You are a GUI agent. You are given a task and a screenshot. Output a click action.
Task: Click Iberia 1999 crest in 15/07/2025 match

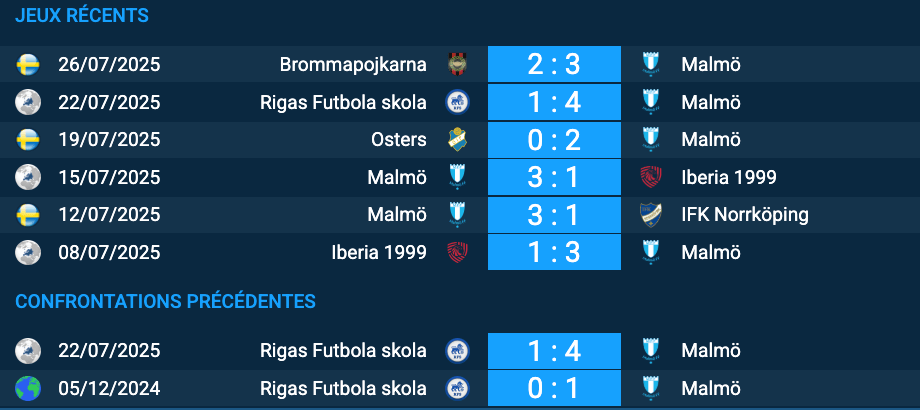click(652, 177)
